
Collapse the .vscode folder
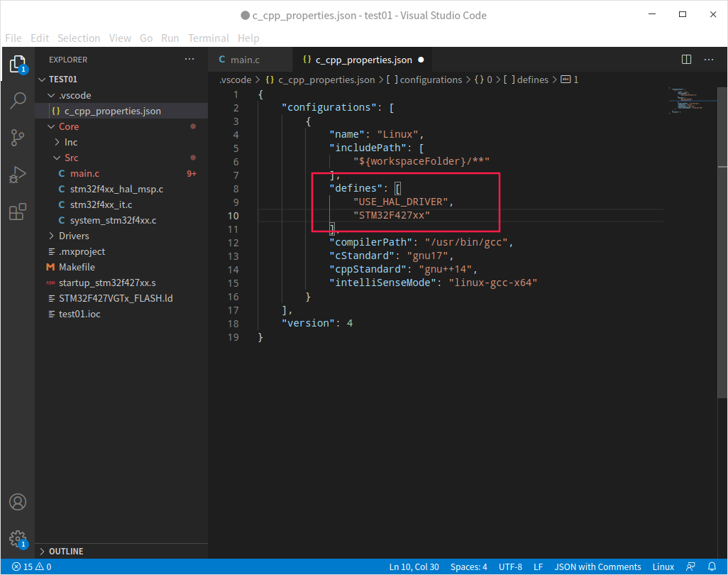pyautogui.click(x=52, y=95)
